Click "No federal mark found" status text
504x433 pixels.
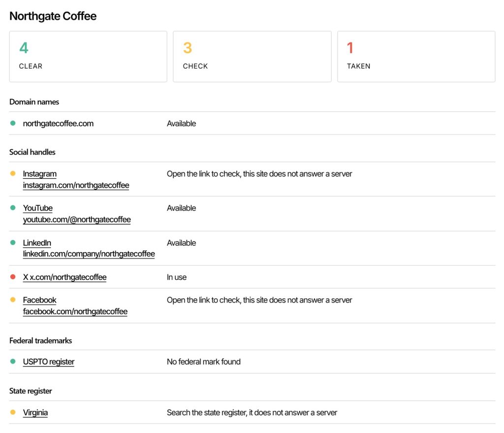[203, 362]
